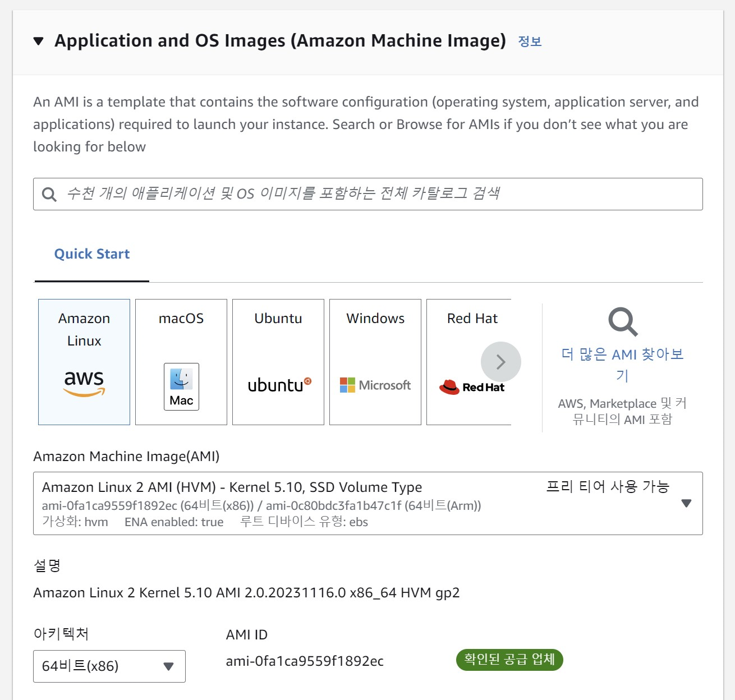Select the macOS AMI card
Image resolution: width=735 pixels, height=700 pixels.
click(181, 362)
